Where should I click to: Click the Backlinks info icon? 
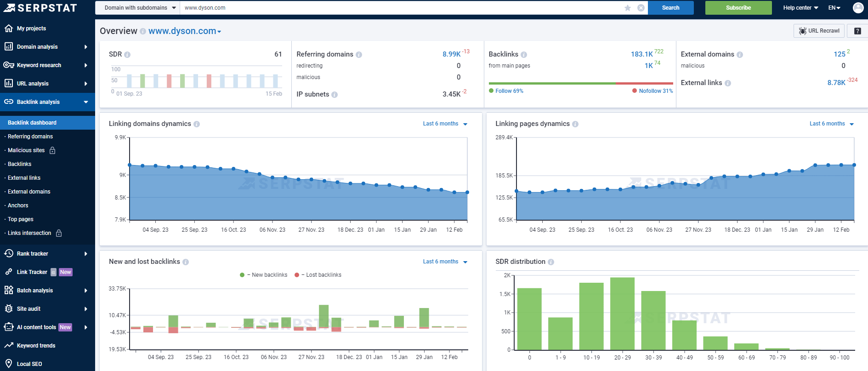[x=524, y=55]
